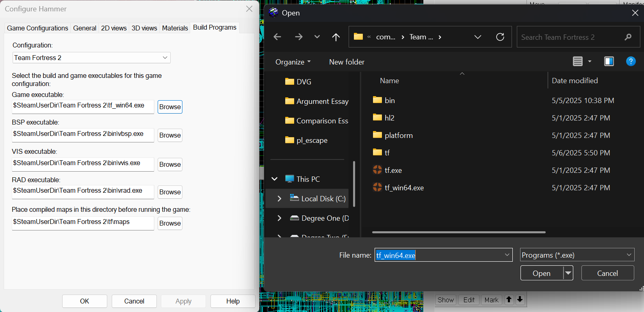
Task: Click the compiled maps directory field
Action: (83, 223)
